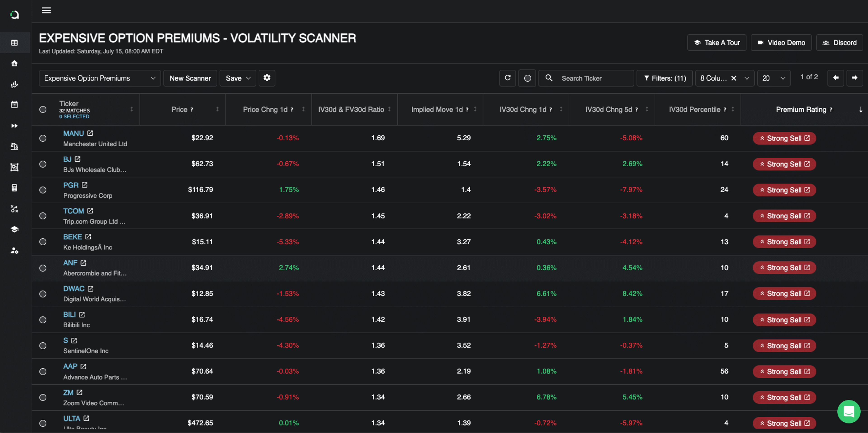Click Video Demo button
Image resolution: width=868 pixels, height=433 pixels.
click(781, 42)
